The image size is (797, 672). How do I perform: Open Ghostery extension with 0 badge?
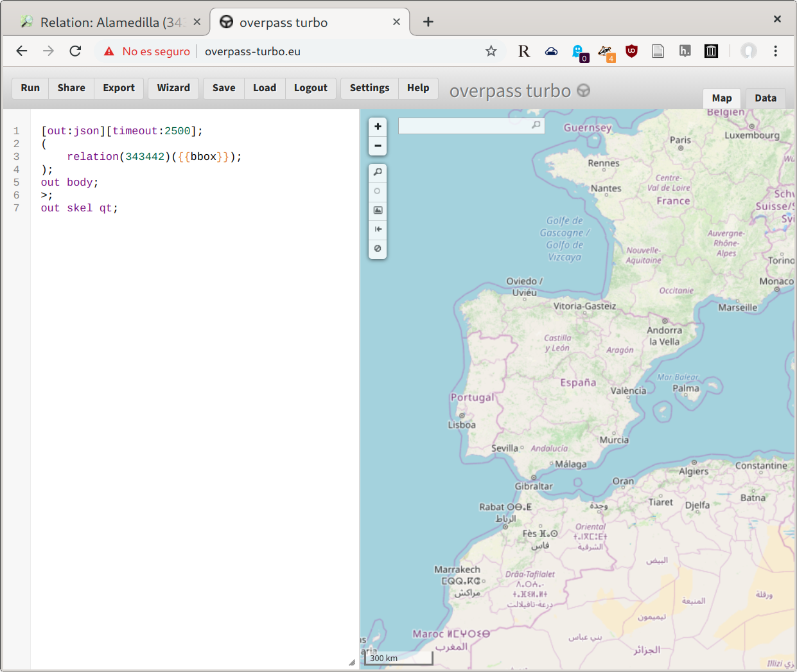(x=579, y=53)
